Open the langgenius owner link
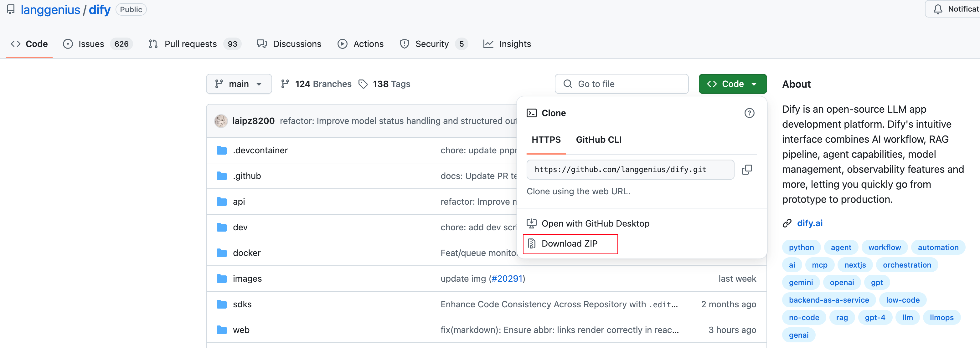The width and height of the screenshot is (980, 348). (50, 9)
